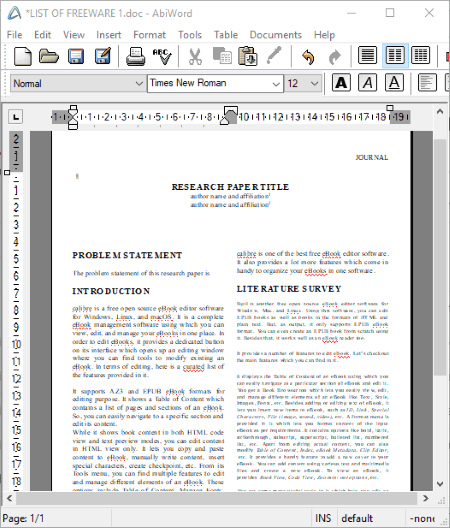Click the Save As floppy-with-pencil icon
Screen dimensions: 450x528
103,56
